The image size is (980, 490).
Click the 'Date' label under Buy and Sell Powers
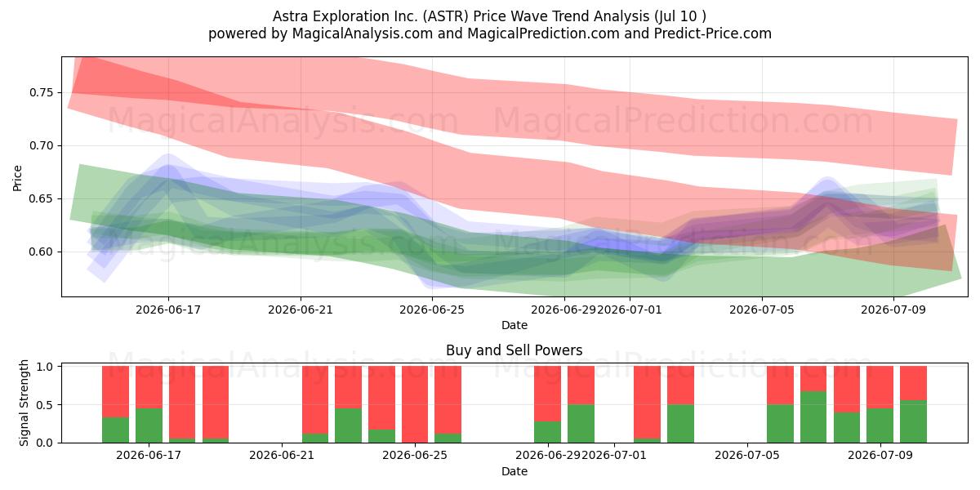(x=514, y=471)
